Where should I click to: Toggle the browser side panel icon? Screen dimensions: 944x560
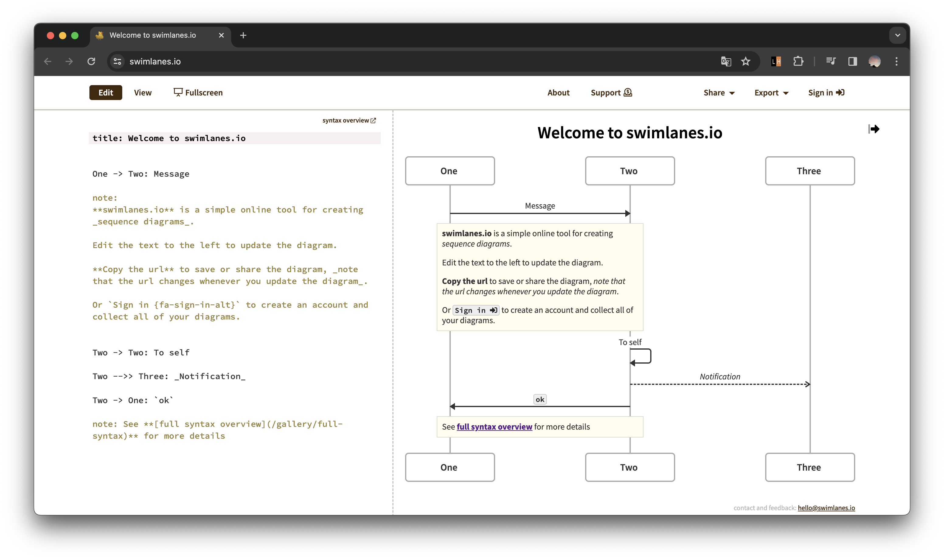pos(852,61)
